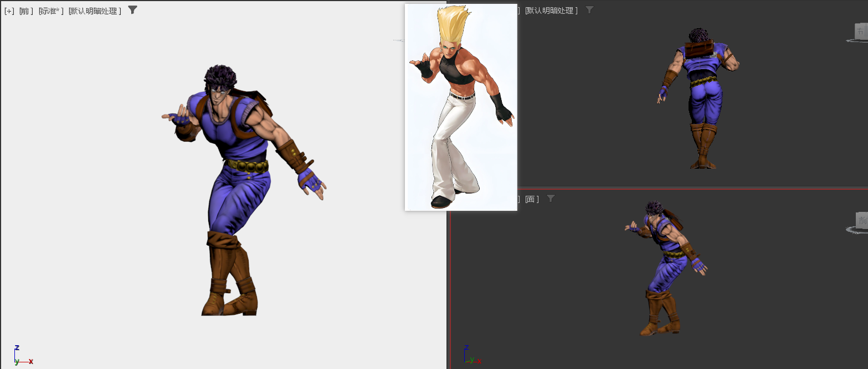Open the [标准*] viewport settings menu
Image resolution: width=868 pixels, height=369 pixels.
pos(50,11)
